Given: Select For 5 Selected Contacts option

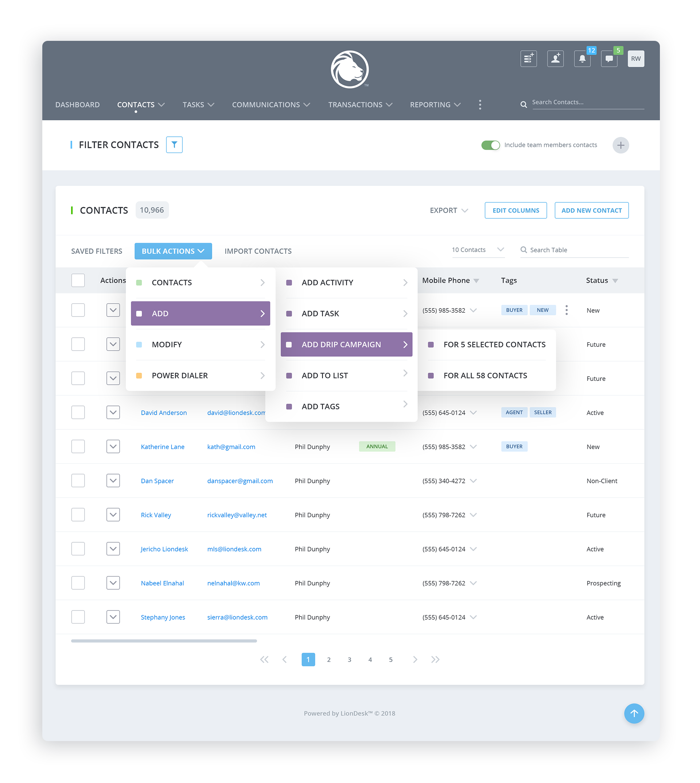Looking at the screenshot, I should (x=494, y=344).
